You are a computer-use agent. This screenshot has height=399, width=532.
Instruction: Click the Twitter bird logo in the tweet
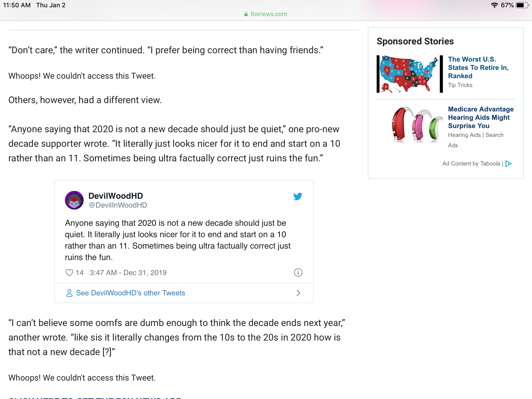pos(298,196)
